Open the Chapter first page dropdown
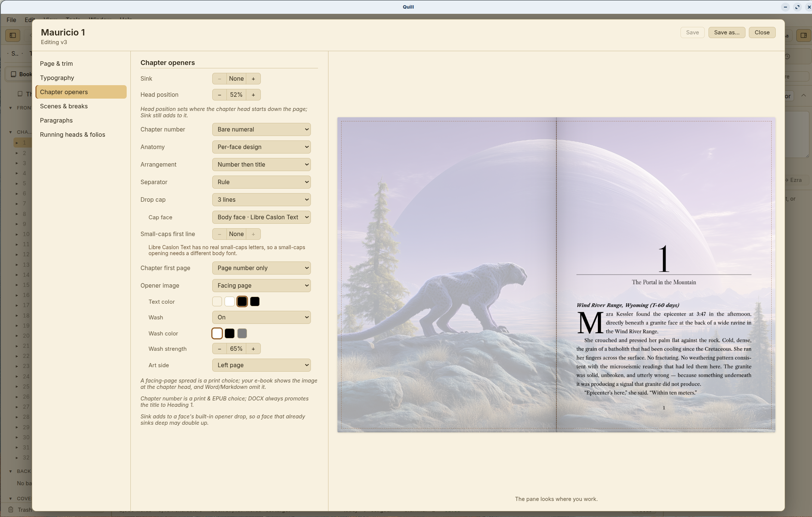Screen dimensions: 812x517 coord(262,268)
